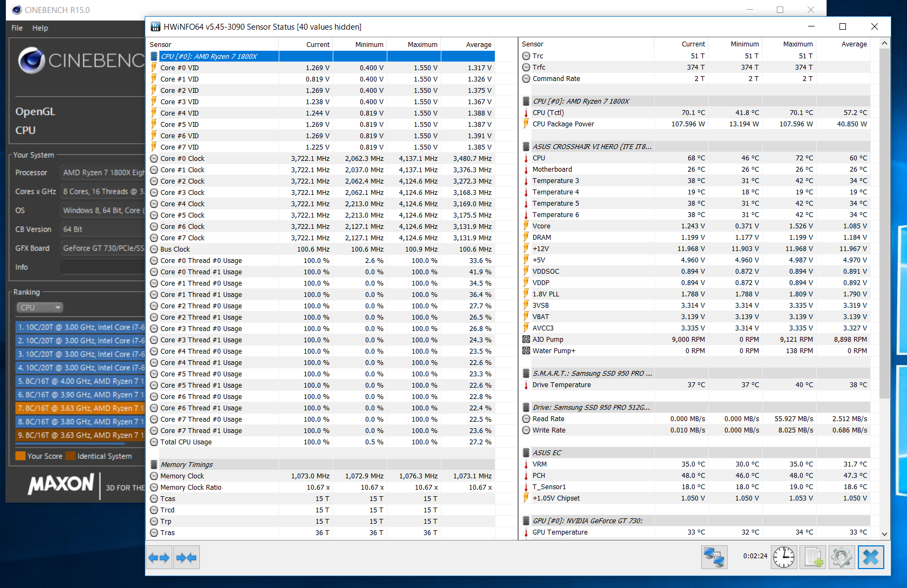
Task: Click the thermometer icon beside GPU Temperature
Action: click(x=526, y=532)
